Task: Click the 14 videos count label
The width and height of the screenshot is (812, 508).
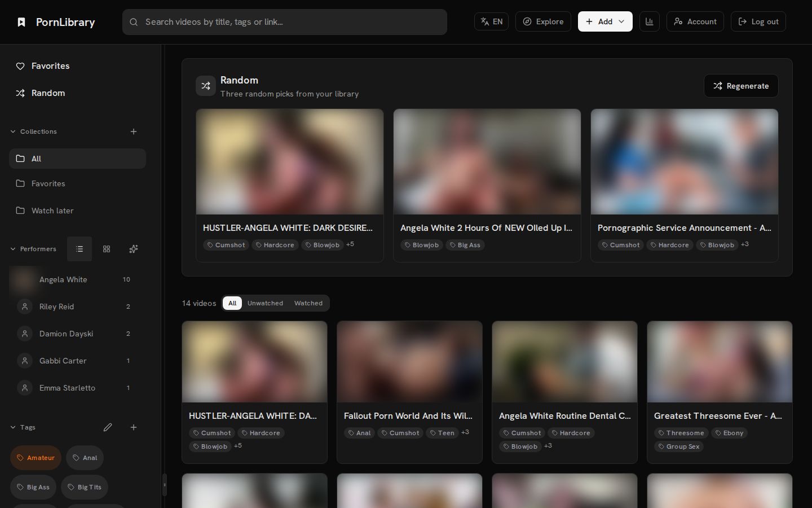Action: pos(199,303)
